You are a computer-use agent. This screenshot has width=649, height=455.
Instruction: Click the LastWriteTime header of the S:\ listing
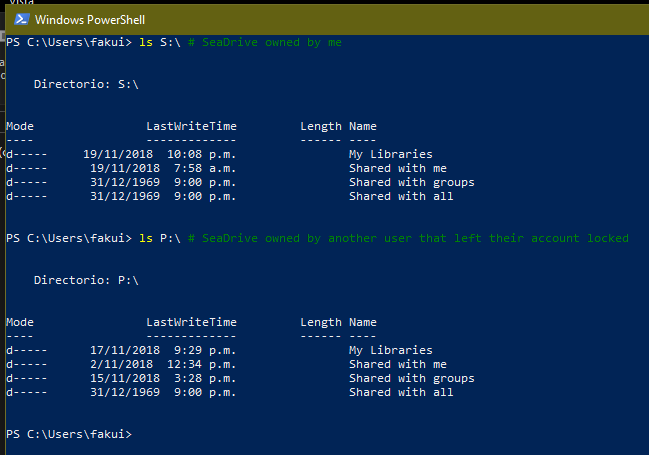191,127
